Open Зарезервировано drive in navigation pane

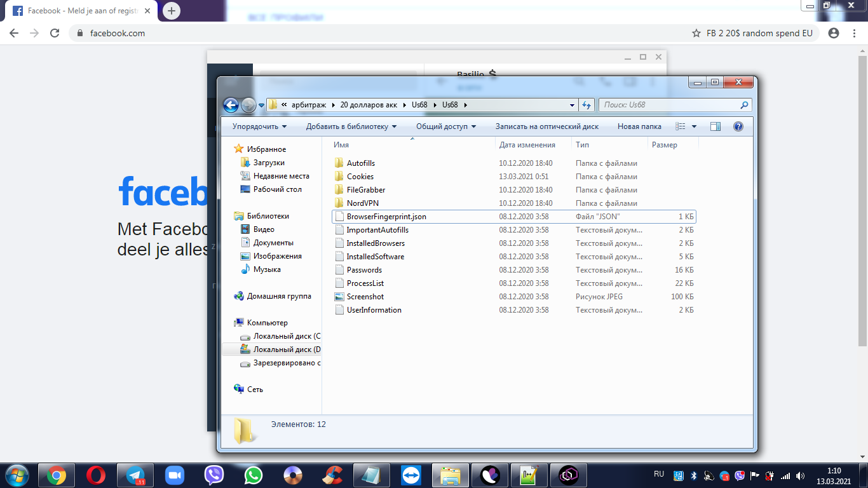pyautogui.click(x=287, y=363)
